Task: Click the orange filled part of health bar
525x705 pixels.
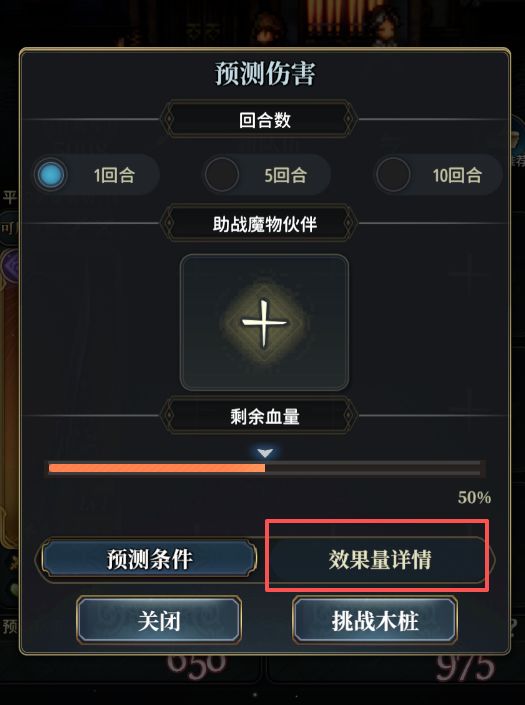Action: point(156,468)
